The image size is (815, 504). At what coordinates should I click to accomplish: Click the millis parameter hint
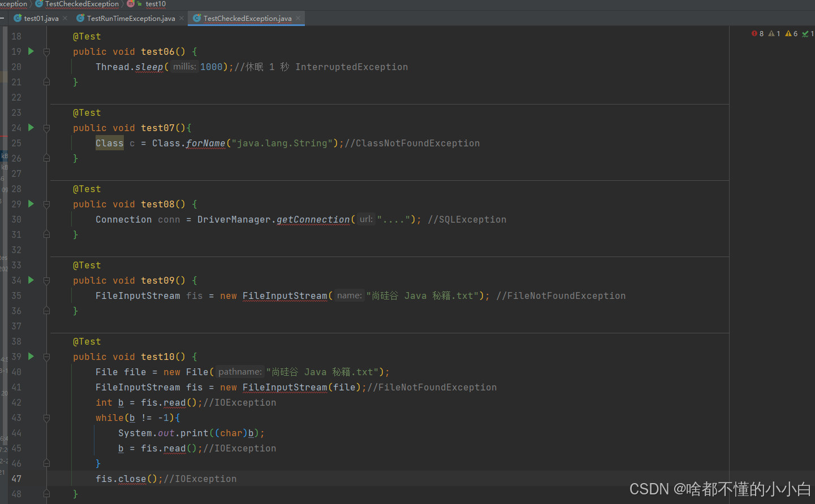[x=184, y=67]
